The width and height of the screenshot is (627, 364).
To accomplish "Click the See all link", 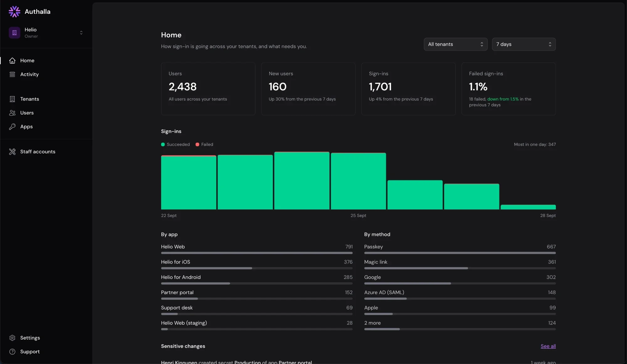I will click(548, 346).
